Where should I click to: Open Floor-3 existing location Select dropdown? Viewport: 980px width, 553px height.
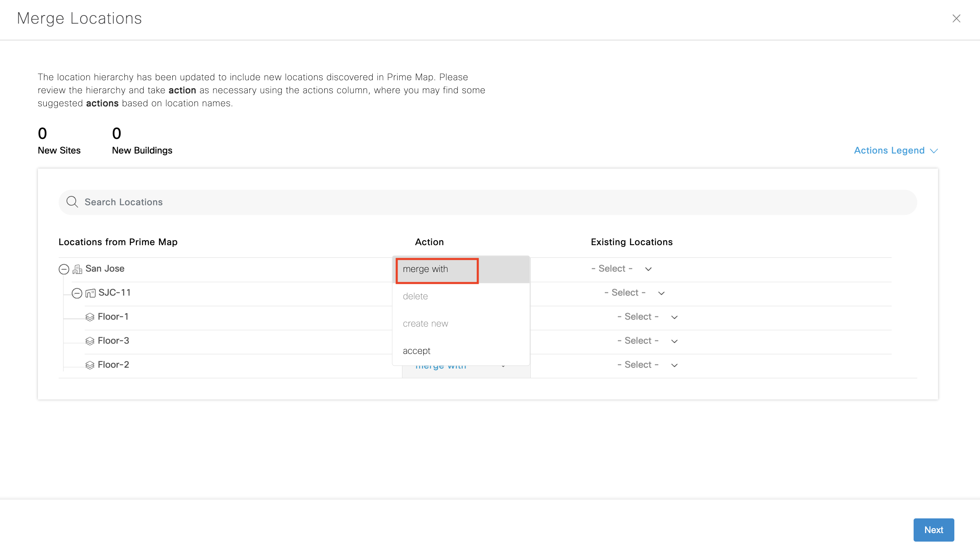click(x=648, y=341)
